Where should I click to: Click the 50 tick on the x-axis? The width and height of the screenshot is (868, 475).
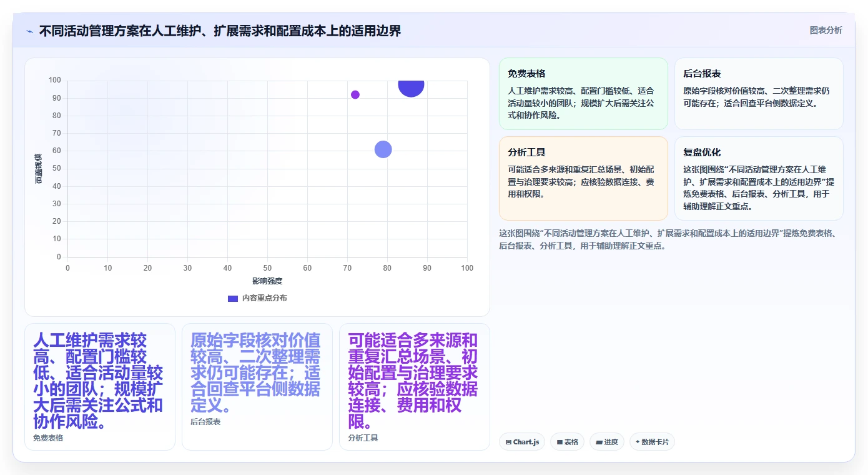267,268
